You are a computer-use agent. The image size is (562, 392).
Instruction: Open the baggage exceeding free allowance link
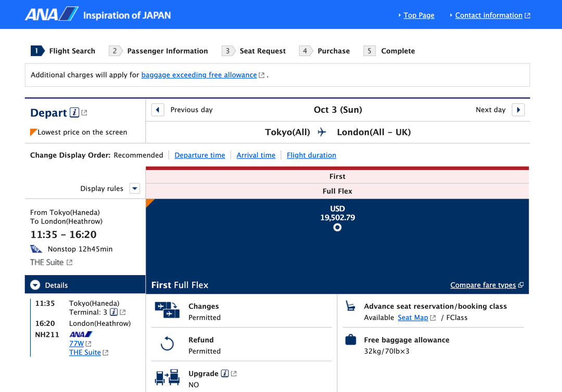coord(199,75)
